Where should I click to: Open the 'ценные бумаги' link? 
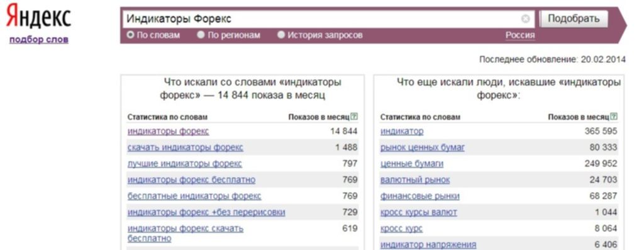[x=411, y=164]
